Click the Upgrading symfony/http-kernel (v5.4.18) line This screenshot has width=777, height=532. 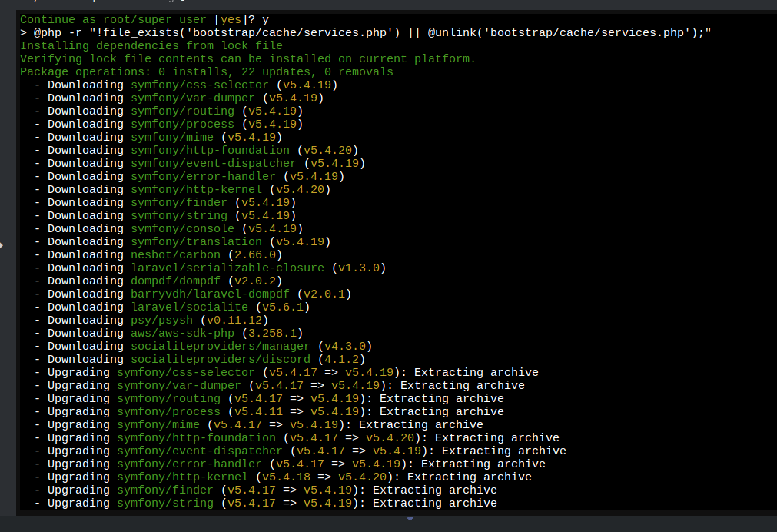[x=283, y=477]
